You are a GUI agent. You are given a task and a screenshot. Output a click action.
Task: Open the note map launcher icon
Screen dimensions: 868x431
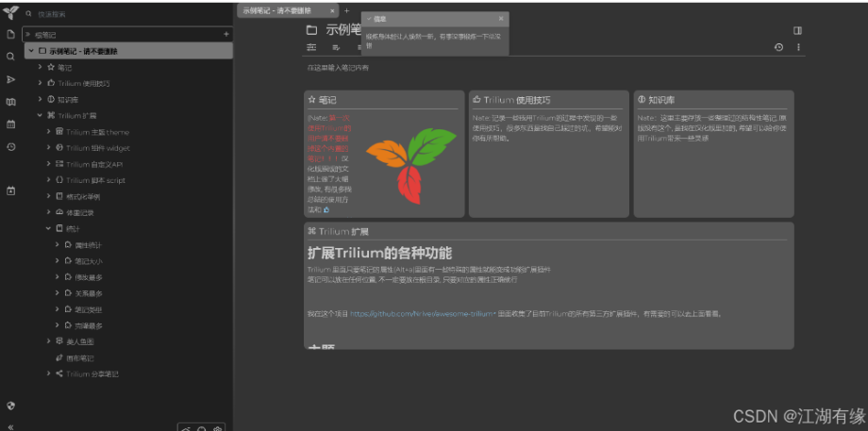[10, 102]
